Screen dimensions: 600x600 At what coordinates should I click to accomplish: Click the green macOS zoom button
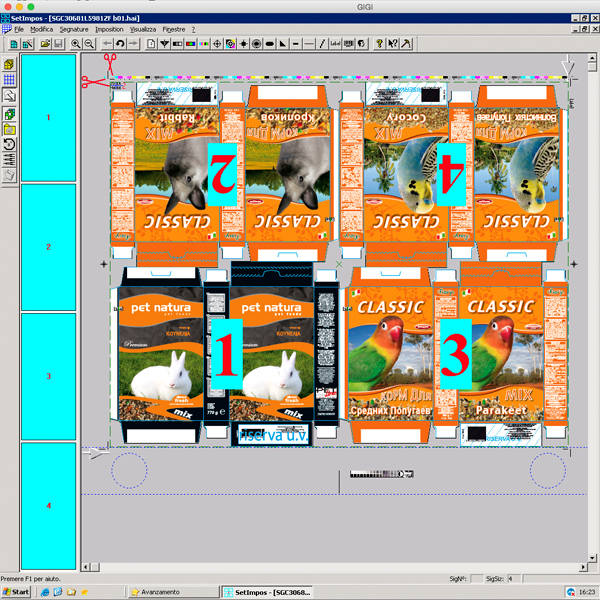coord(31,7)
